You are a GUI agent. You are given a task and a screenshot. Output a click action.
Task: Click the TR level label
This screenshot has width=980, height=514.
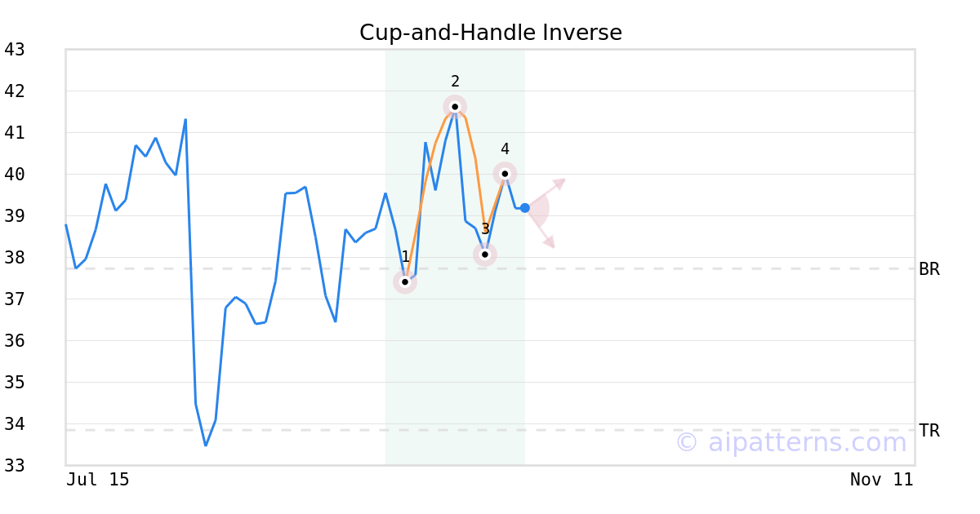point(929,431)
